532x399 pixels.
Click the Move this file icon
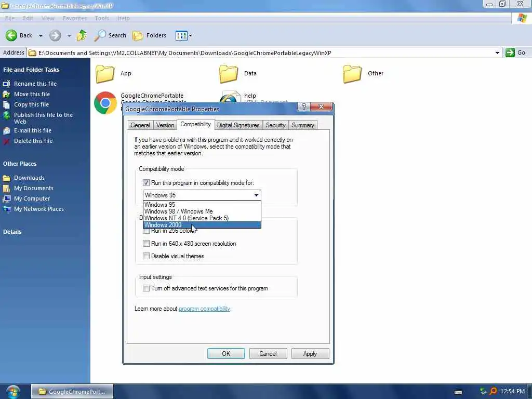(x=6, y=95)
